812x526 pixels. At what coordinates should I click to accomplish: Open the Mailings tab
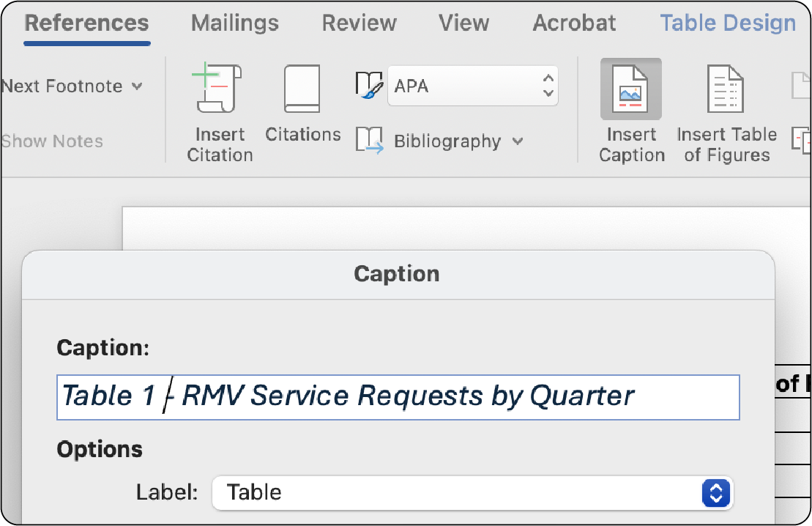pos(234,23)
